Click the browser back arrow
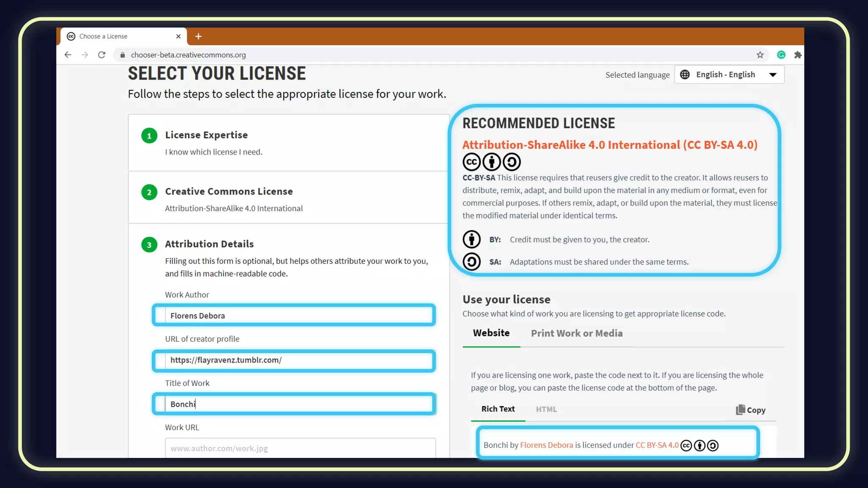The width and height of the screenshot is (868, 488). pos(68,55)
